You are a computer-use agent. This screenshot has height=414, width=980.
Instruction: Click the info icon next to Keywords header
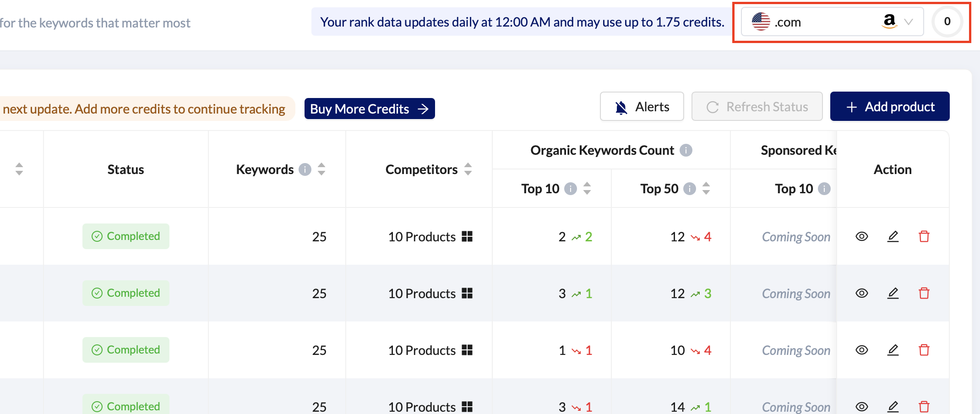coord(305,169)
